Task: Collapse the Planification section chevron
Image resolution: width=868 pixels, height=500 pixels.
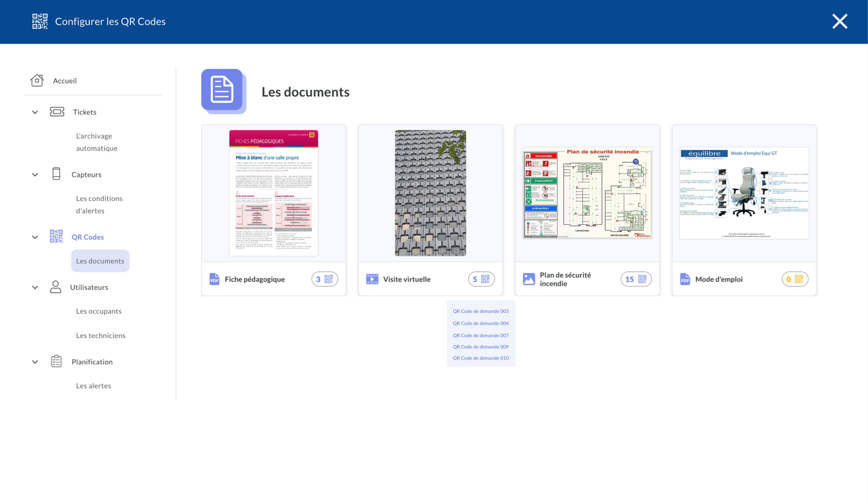Action: [35, 362]
